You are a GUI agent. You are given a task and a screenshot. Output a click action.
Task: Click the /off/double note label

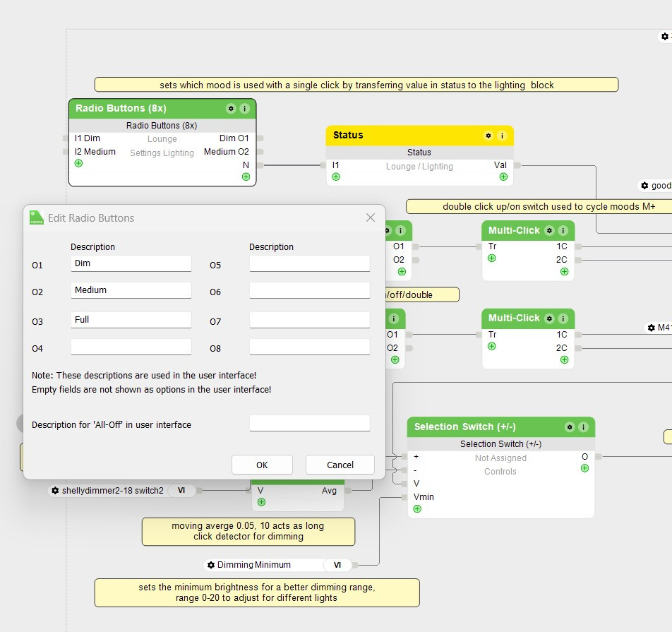423,295
